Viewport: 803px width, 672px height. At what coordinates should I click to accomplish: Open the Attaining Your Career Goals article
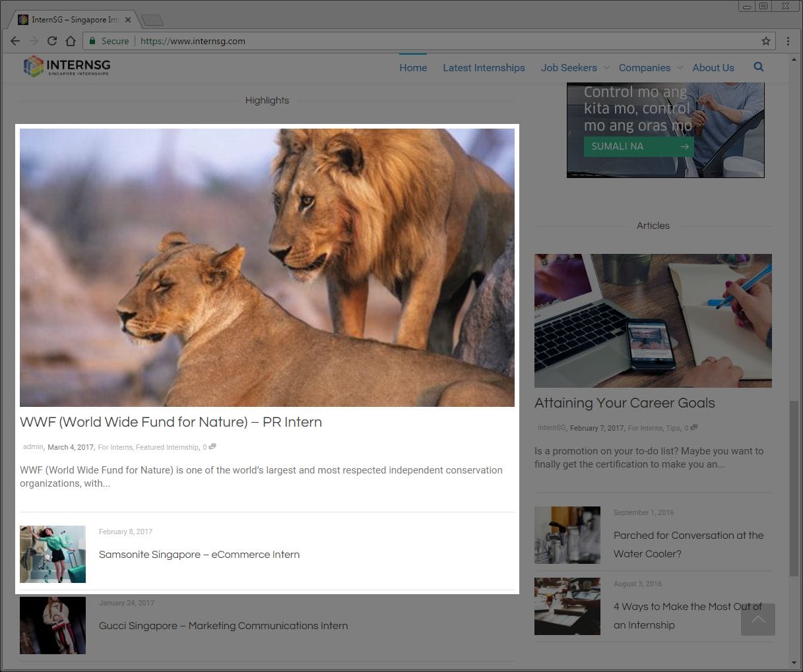pos(624,403)
